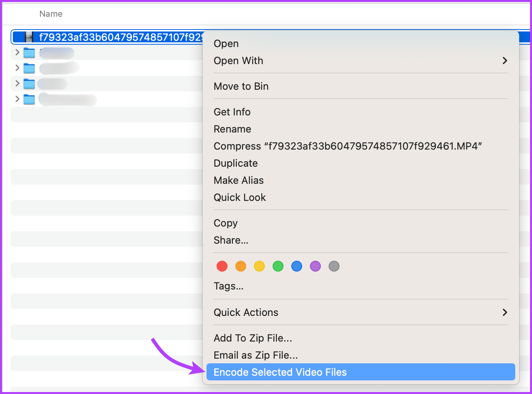Open Quick Look preview

pos(240,197)
